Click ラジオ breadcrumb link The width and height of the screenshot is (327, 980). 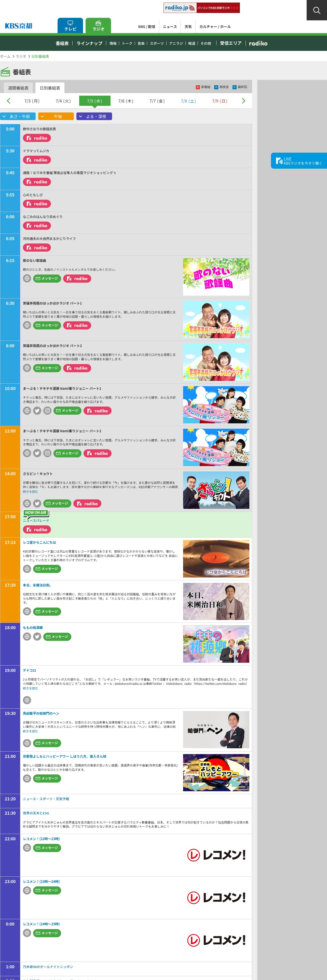click(x=21, y=56)
